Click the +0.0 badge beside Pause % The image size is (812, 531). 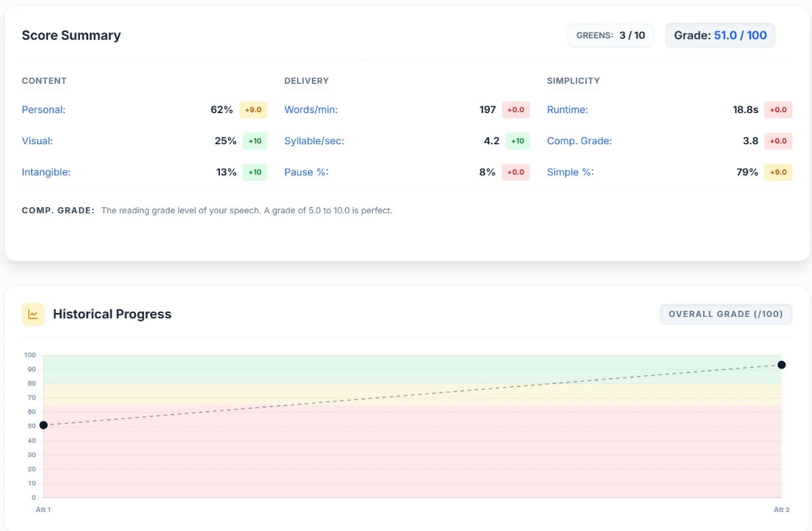[x=516, y=172]
